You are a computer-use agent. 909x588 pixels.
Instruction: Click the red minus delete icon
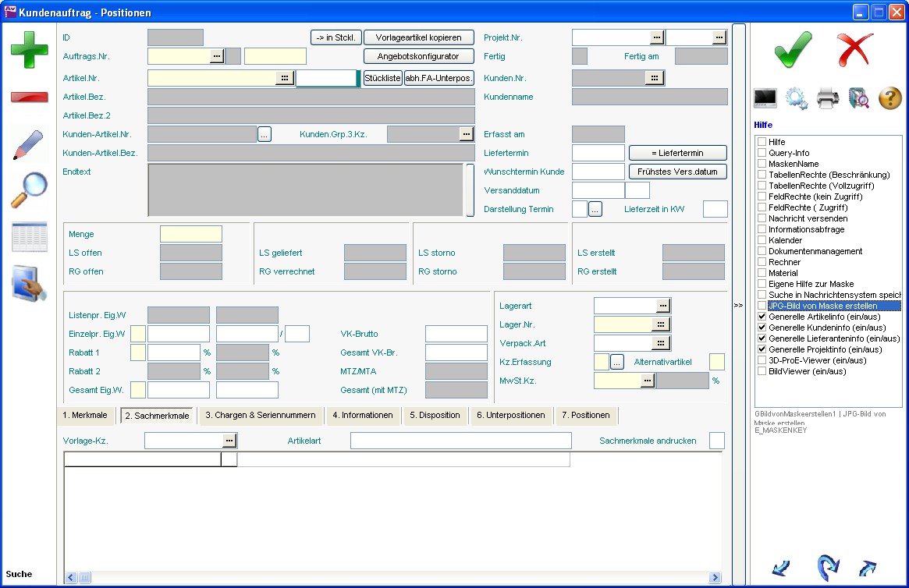29,97
